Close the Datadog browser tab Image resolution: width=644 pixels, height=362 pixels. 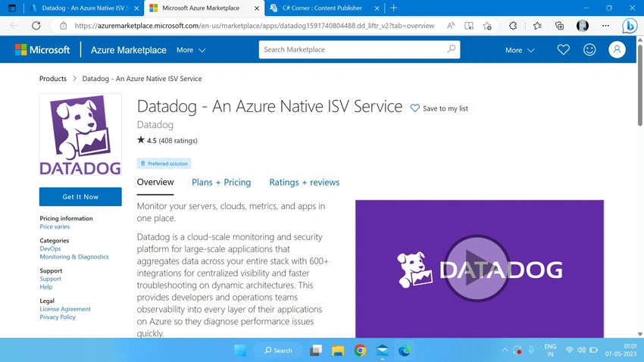[x=137, y=8]
